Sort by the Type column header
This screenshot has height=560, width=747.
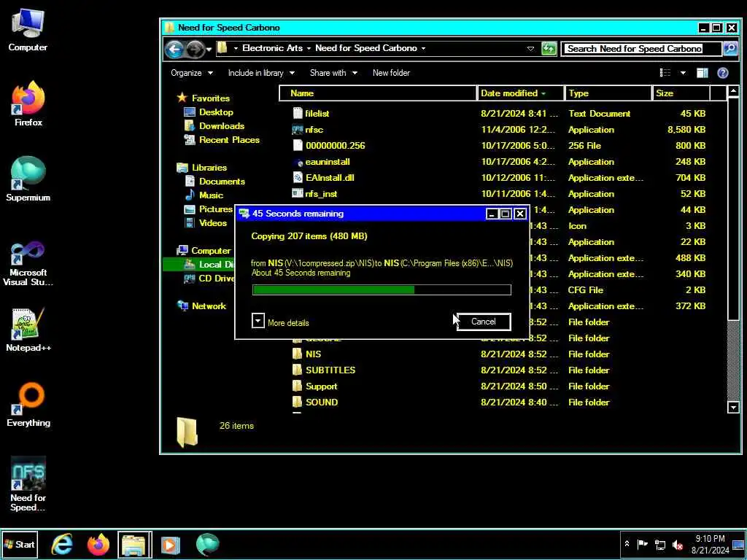click(x=608, y=93)
